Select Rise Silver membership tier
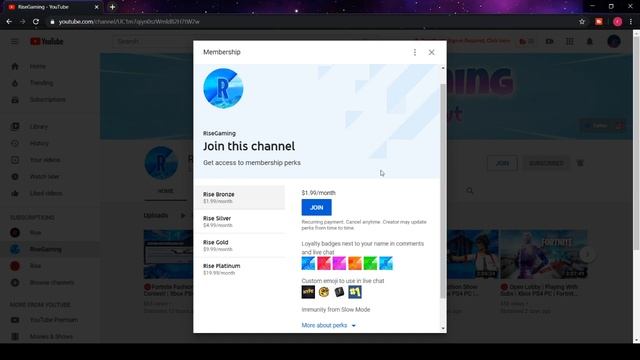Viewport: 640px width, 360px height. tap(240, 221)
